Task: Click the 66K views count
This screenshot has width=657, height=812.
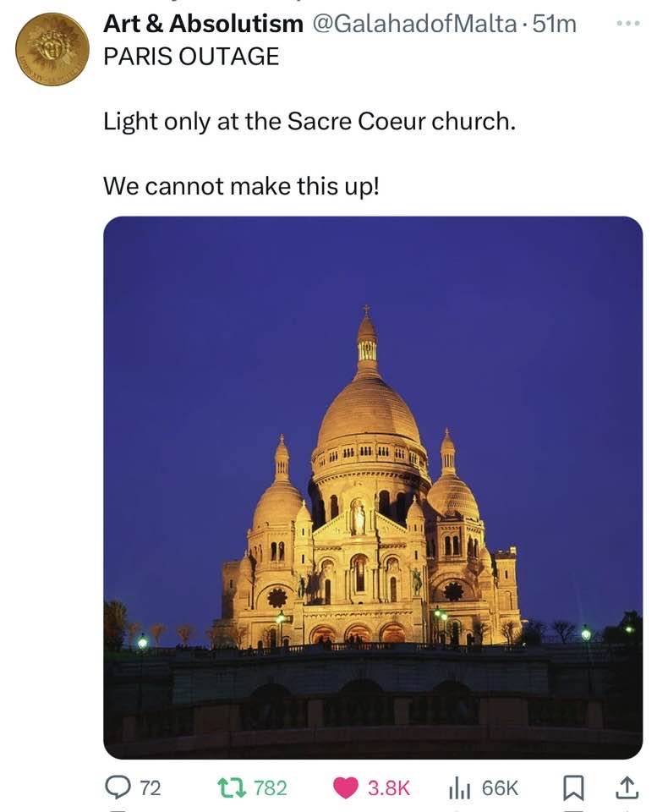Action: pyautogui.click(x=500, y=787)
